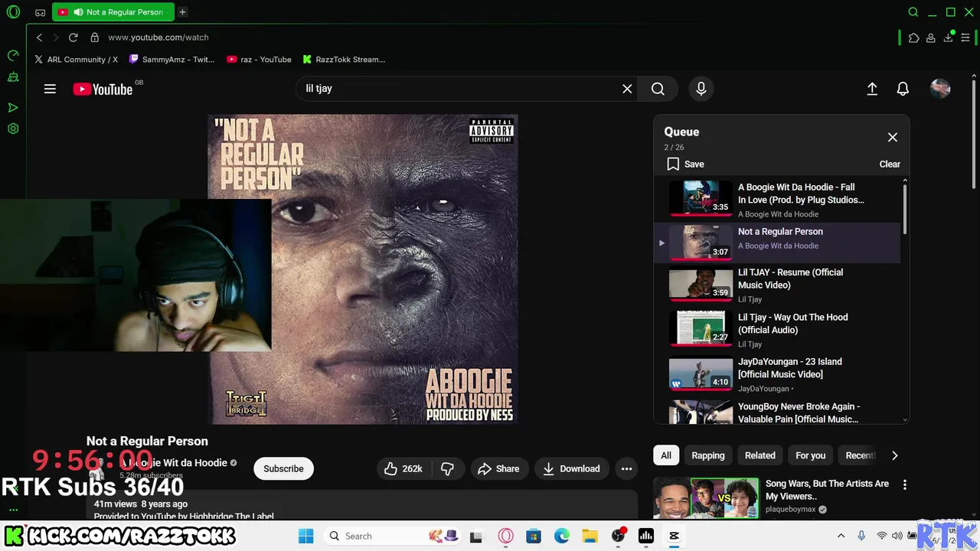Open Opera GX tab search magnifier
Image resolution: width=980 pixels, height=551 pixels.
[913, 12]
